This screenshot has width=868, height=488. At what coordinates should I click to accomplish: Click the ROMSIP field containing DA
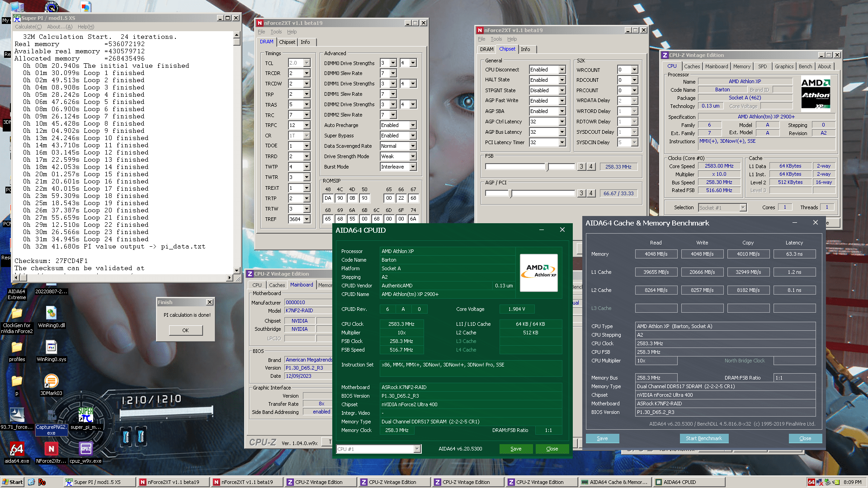[328, 198]
